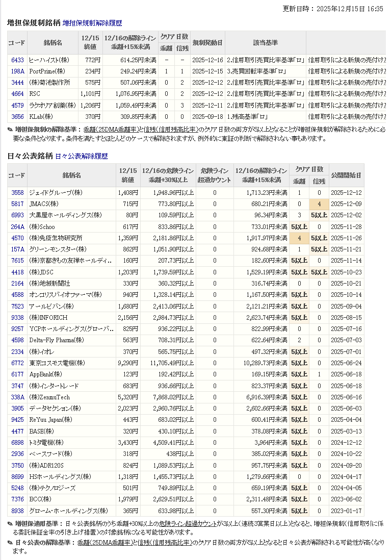The height and width of the screenshot is (560, 392).
Task: Click the 公開開始日 column header
Action: (x=347, y=175)
